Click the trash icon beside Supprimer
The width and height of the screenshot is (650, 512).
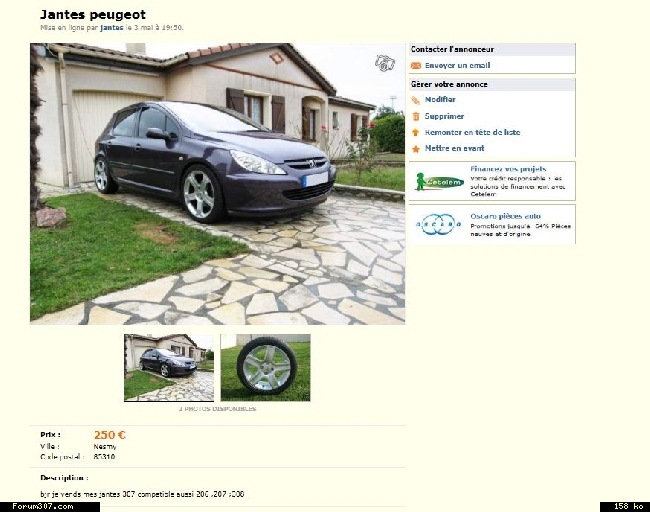[416, 116]
